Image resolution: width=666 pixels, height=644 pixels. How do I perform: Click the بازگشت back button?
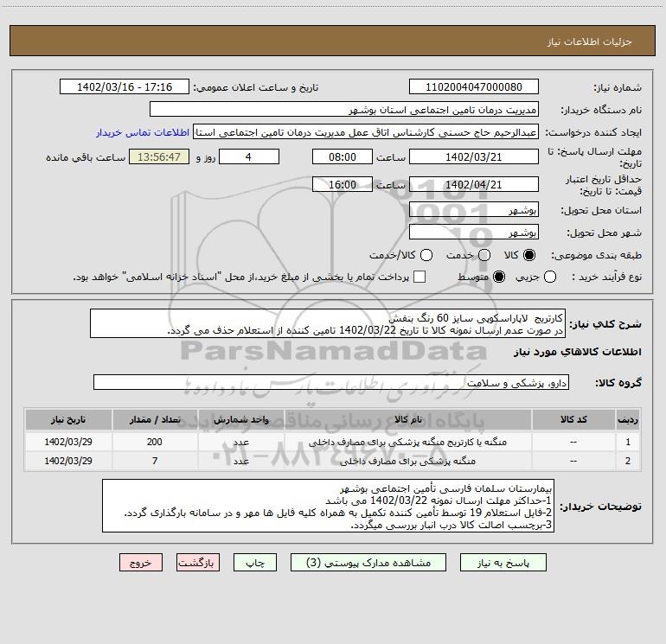[x=198, y=563]
